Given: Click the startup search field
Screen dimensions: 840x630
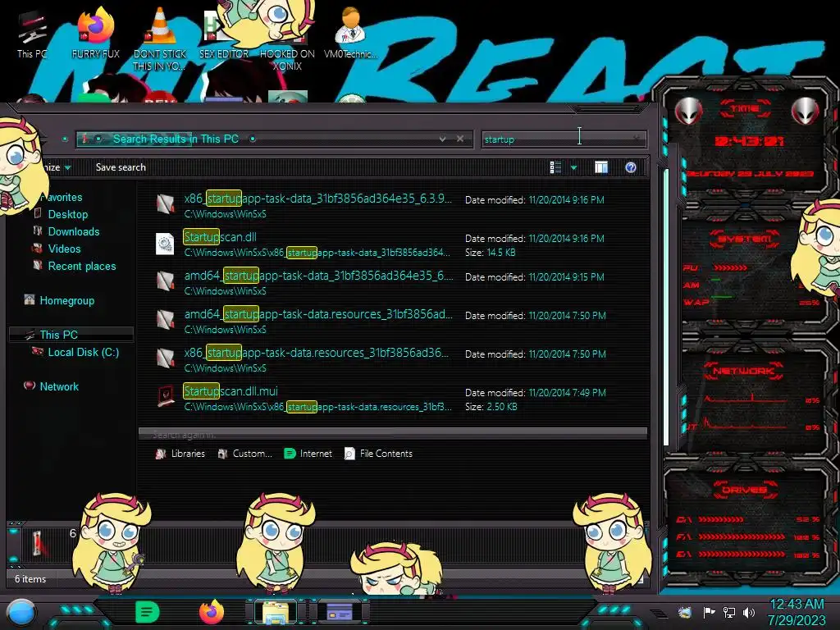Looking at the screenshot, I should [564, 139].
